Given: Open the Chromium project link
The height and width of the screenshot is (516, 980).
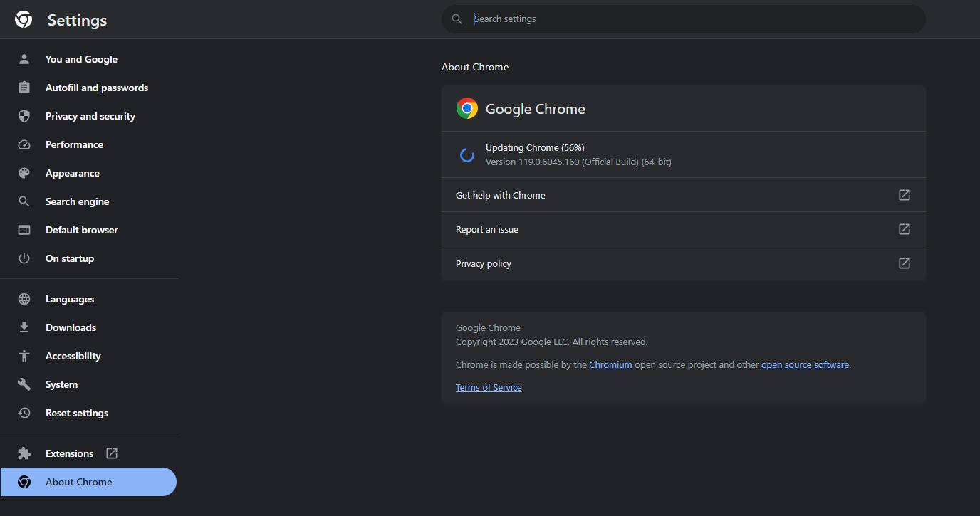Looking at the screenshot, I should pos(610,364).
